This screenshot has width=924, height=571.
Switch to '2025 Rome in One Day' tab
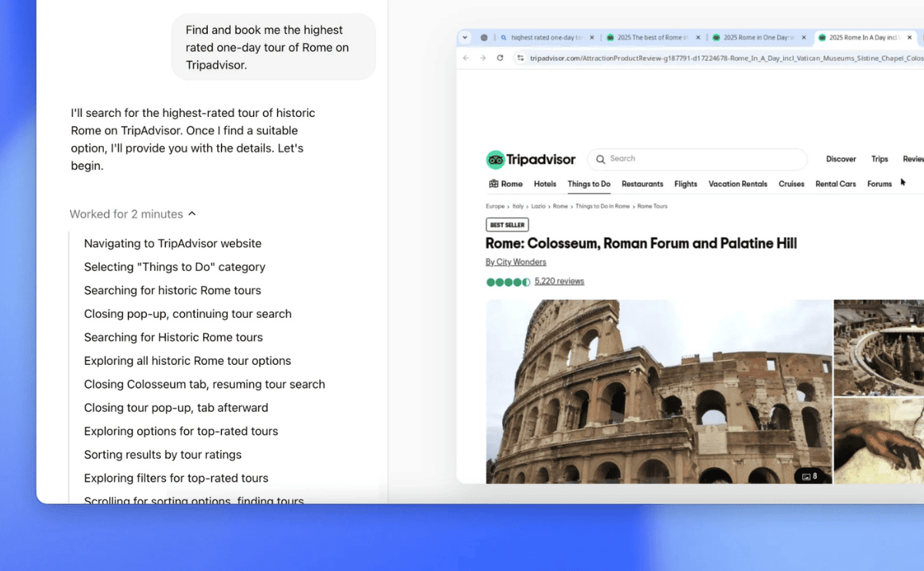(759, 37)
